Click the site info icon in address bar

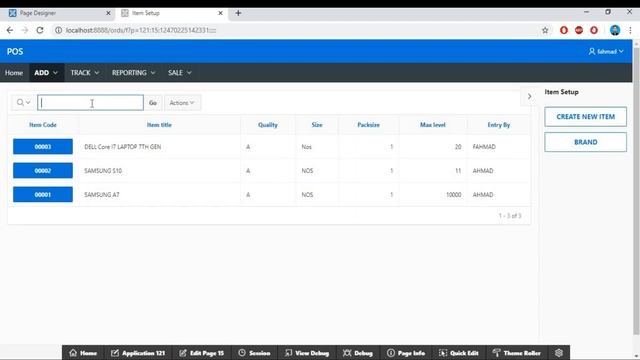[58, 30]
